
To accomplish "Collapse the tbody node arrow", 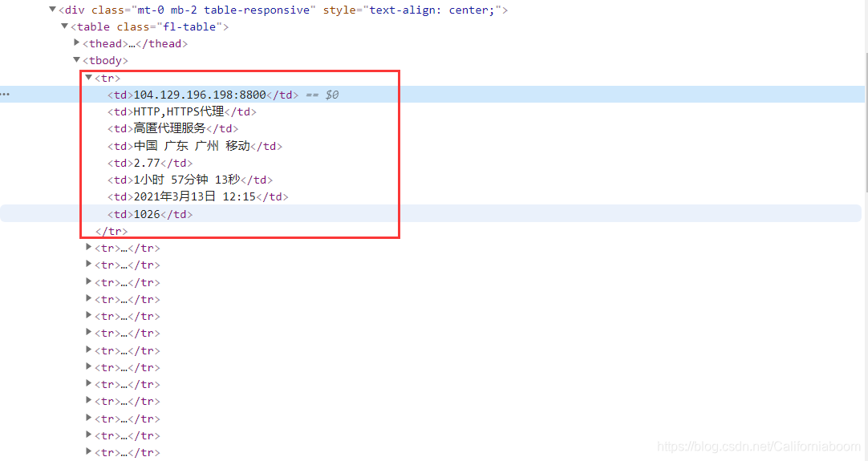I will (x=77, y=60).
